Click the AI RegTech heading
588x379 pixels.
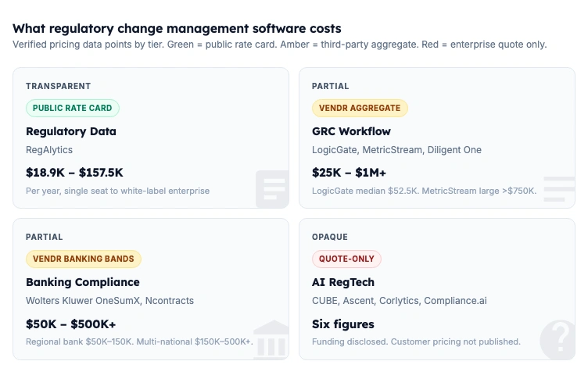coord(343,282)
